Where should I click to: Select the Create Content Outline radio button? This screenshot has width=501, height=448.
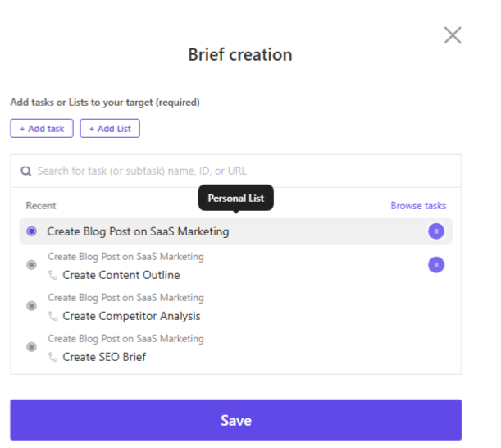pyautogui.click(x=31, y=265)
